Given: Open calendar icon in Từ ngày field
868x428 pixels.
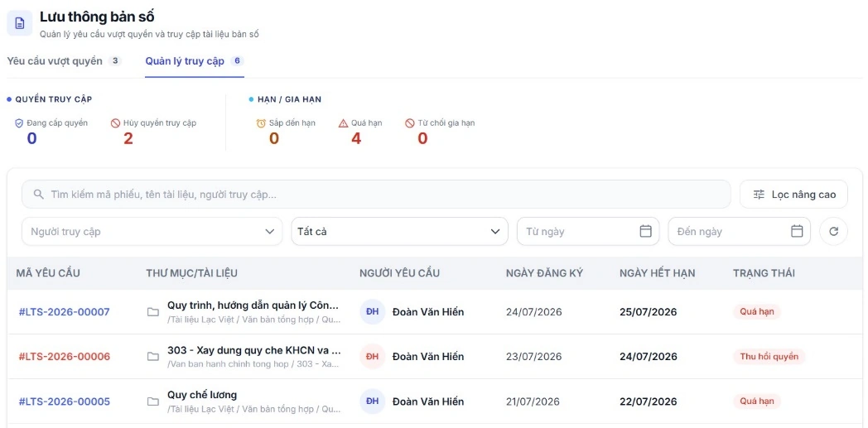Looking at the screenshot, I should pos(645,232).
